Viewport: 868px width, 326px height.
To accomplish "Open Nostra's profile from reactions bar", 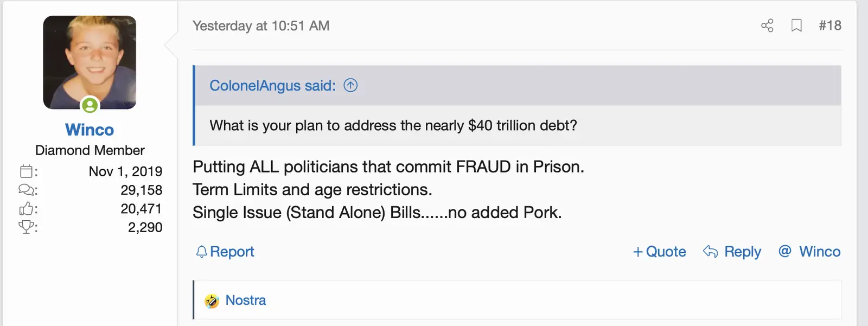I will 246,301.
